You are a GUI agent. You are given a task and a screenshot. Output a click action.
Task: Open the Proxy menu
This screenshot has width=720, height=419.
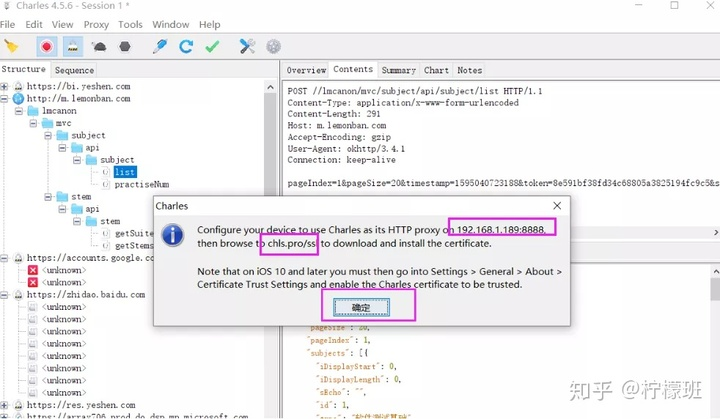pyautogui.click(x=96, y=24)
